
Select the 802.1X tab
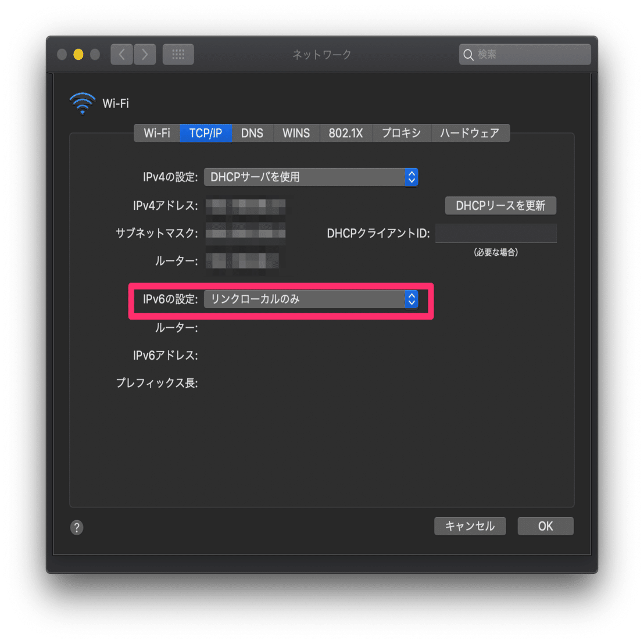coord(346,133)
